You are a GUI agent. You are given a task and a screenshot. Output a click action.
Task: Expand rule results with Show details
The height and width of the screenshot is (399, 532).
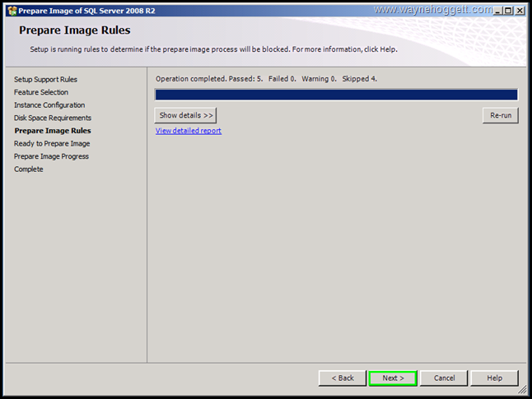pos(185,115)
